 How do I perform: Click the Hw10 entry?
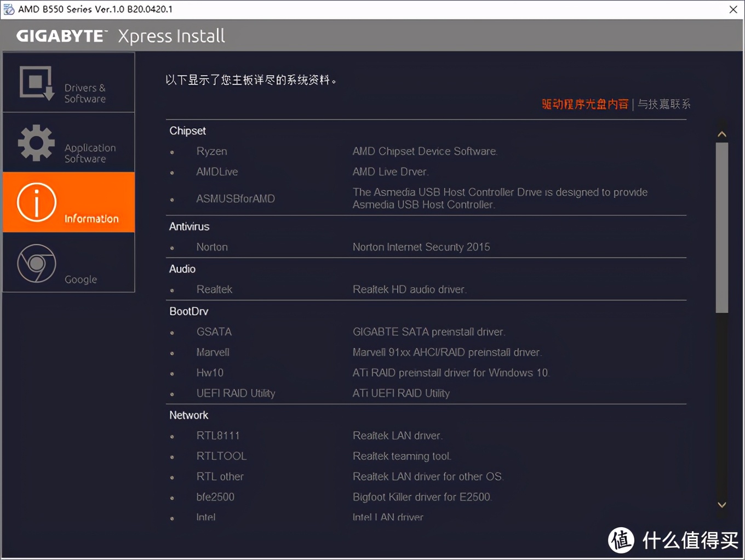(x=210, y=373)
